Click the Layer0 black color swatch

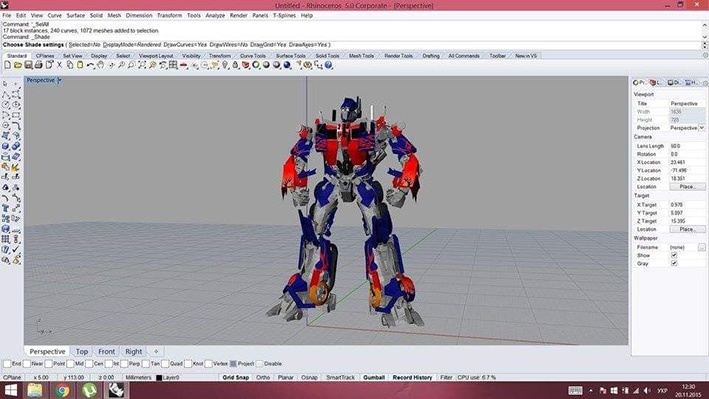pos(159,377)
